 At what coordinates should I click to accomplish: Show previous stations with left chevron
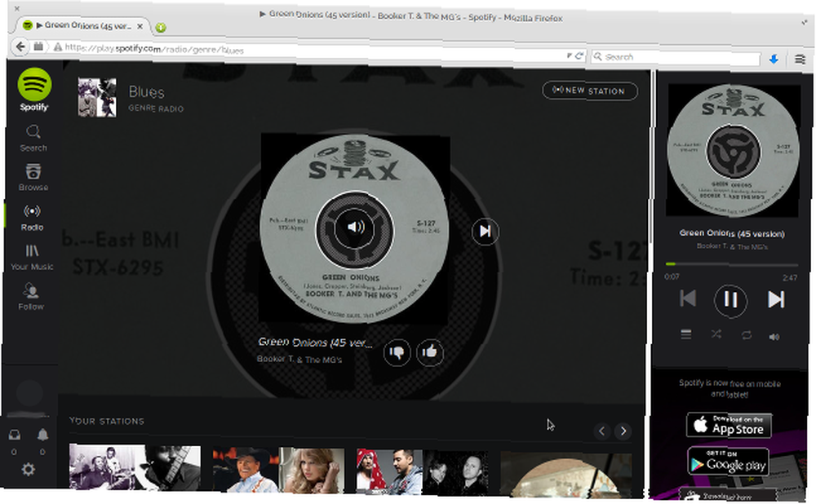pos(602,431)
